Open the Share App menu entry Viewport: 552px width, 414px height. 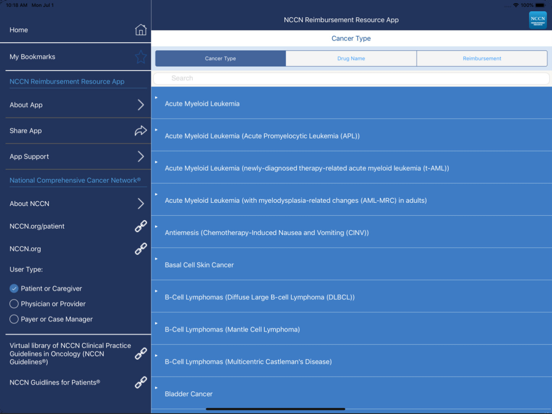coord(26,131)
